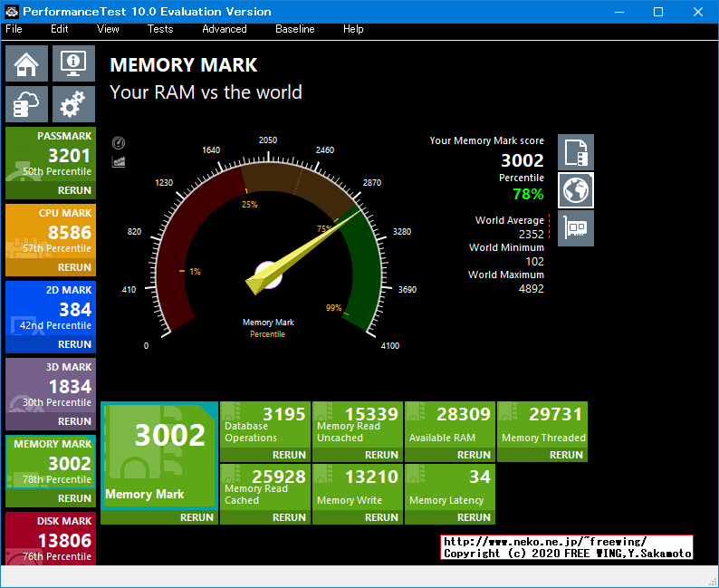Open the Tests menu

pos(160,29)
